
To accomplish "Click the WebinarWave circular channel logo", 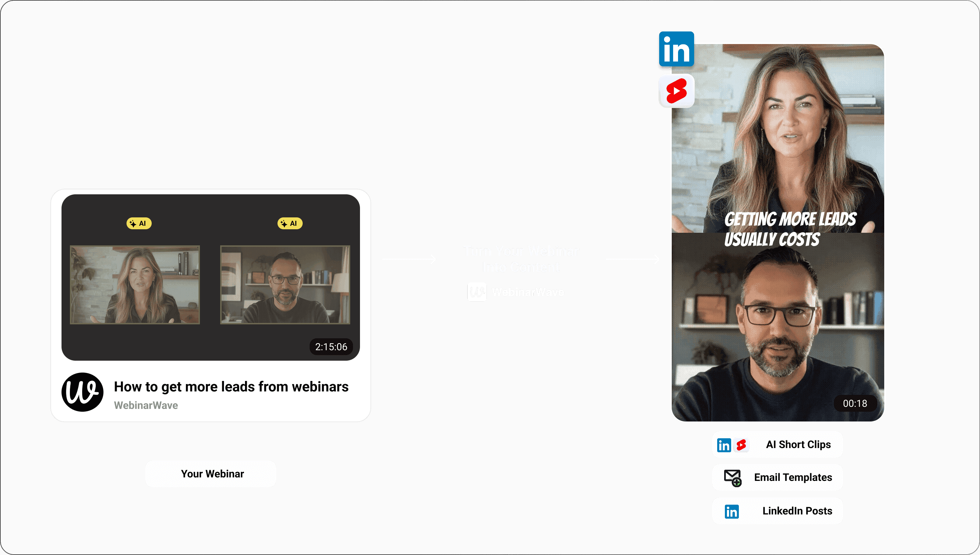I will pyautogui.click(x=82, y=392).
